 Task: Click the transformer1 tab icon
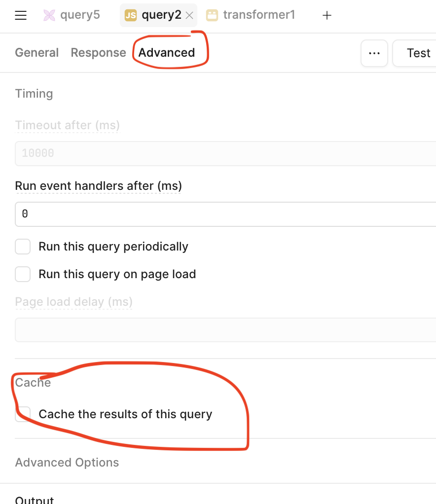212,15
